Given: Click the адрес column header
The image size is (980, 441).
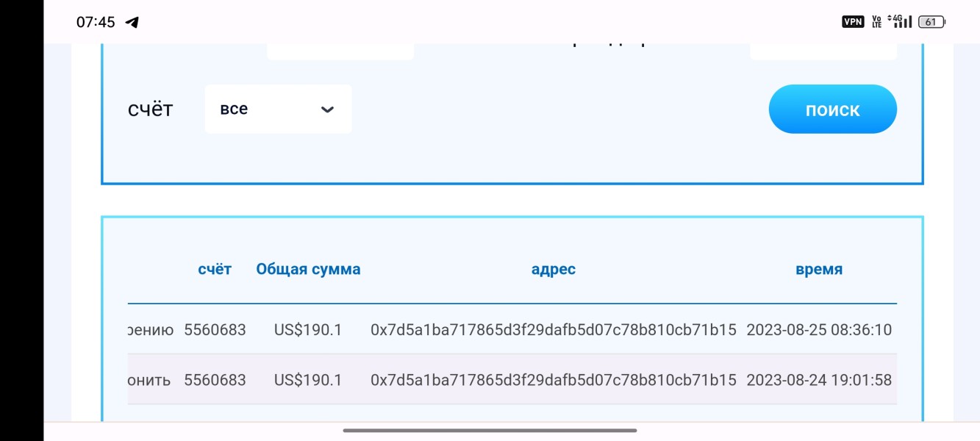Looking at the screenshot, I should point(553,269).
